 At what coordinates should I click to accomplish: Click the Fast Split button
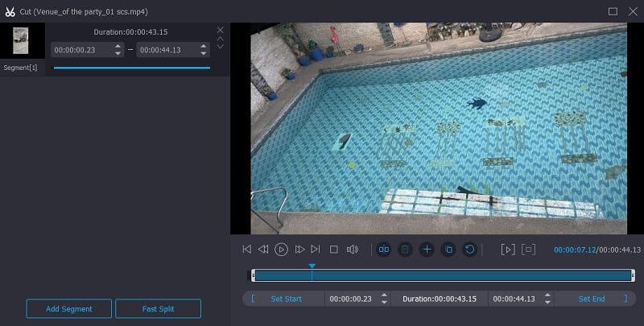click(x=158, y=309)
